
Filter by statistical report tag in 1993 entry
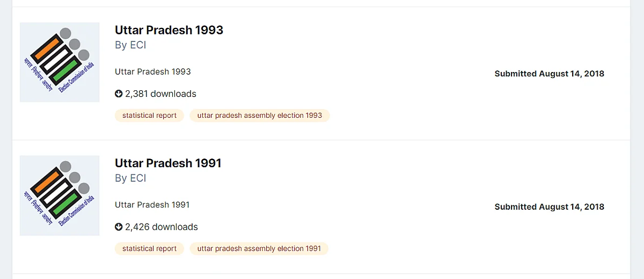click(149, 115)
